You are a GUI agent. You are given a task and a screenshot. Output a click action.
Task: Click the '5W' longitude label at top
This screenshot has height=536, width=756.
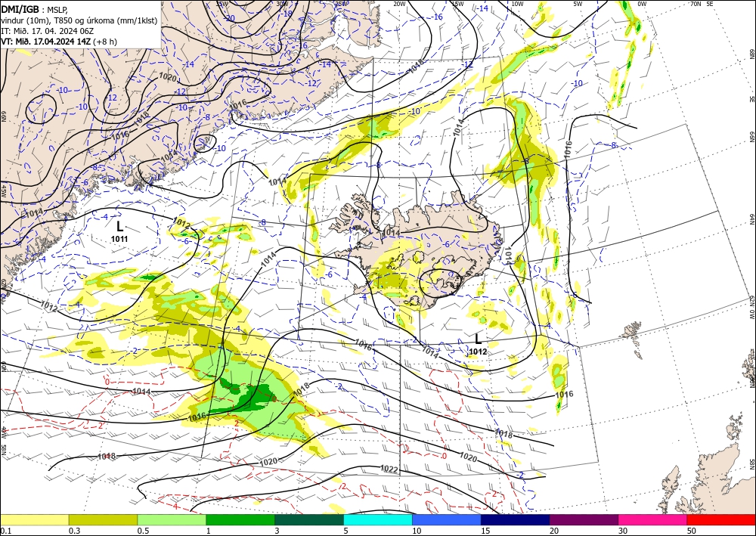pyautogui.click(x=578, y=4)
